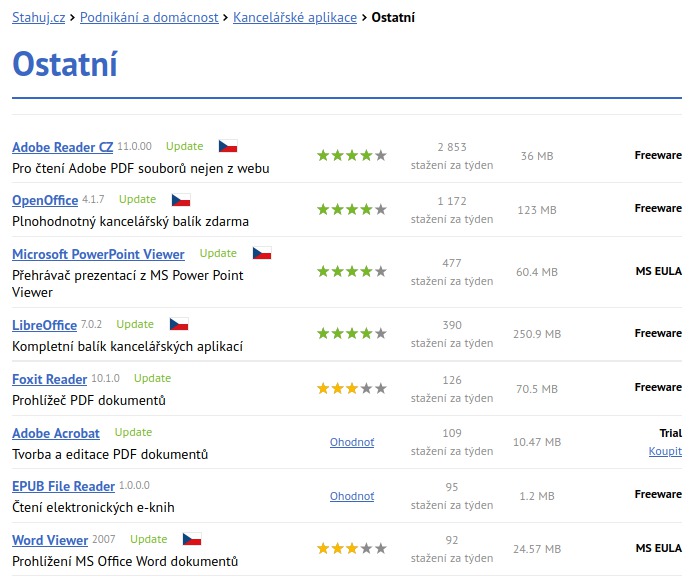The image size is (691, 577).
Task: Open the OpenOffice program link
Action: click(45, 200)
